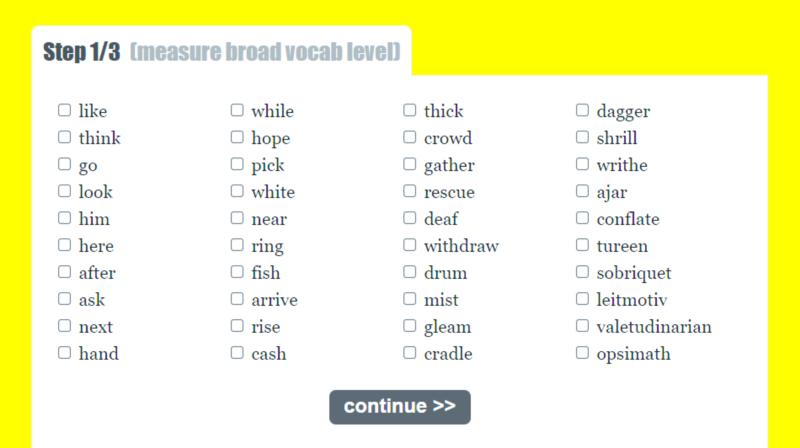Tick the 'ajar' word checkbox
This screenshot has height=448, width=800.
[x=582, y=191]
